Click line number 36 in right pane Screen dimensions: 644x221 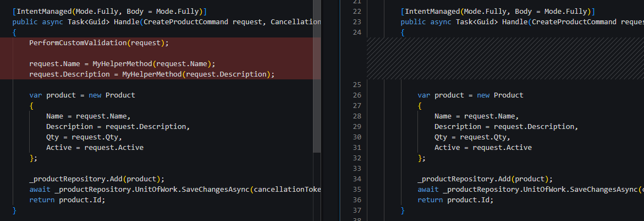356,200
